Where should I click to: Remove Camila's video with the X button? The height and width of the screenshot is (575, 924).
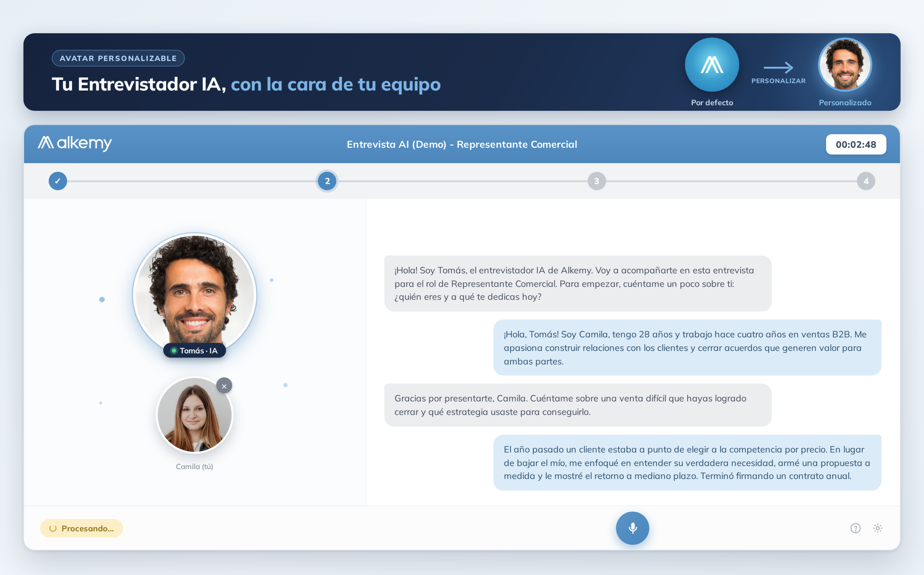(224, 386)
